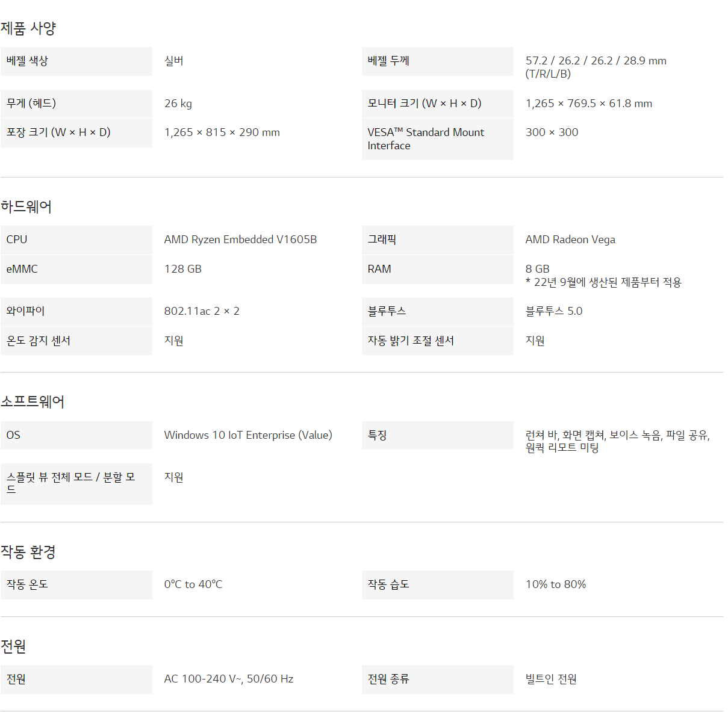Click the 작동 환경 section heading
This screenshot has width=728, height=712.
(x=28, y=552)
